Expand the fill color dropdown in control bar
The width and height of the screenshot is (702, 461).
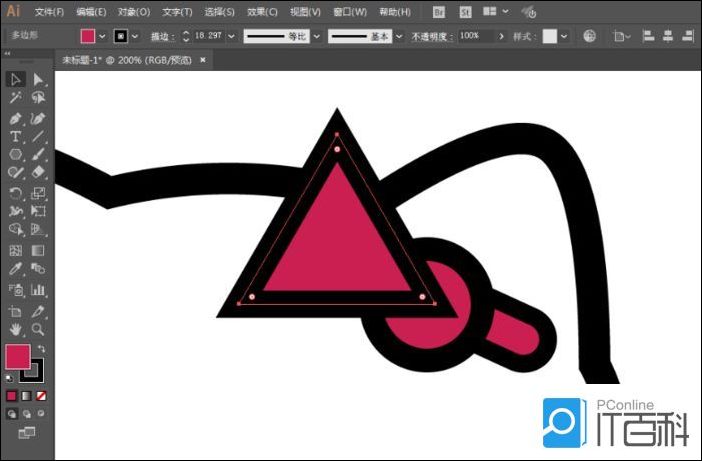pos(103,36)
